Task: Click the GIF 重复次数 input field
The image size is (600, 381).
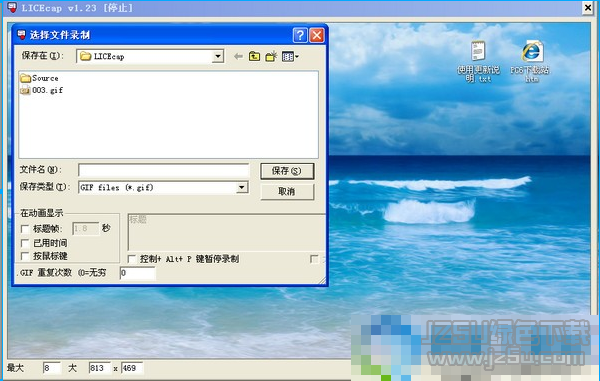Action: (x=138, y=273)
